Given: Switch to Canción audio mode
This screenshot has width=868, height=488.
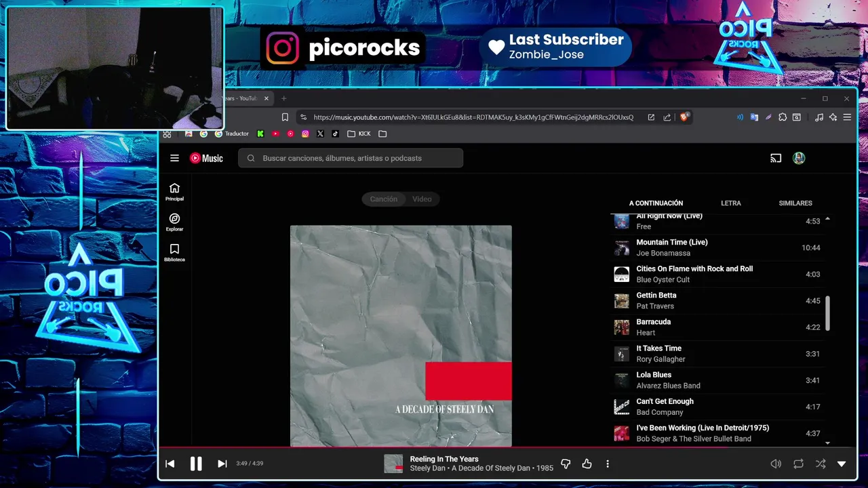Looking at the screenshot, I should pyautogui.click(x=383, y=199).
